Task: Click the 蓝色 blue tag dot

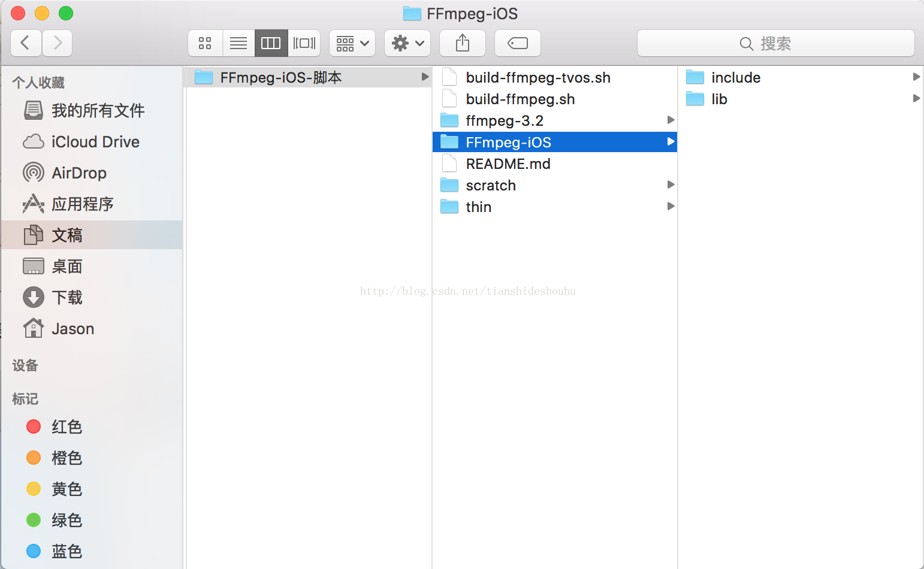Action: 34,551
